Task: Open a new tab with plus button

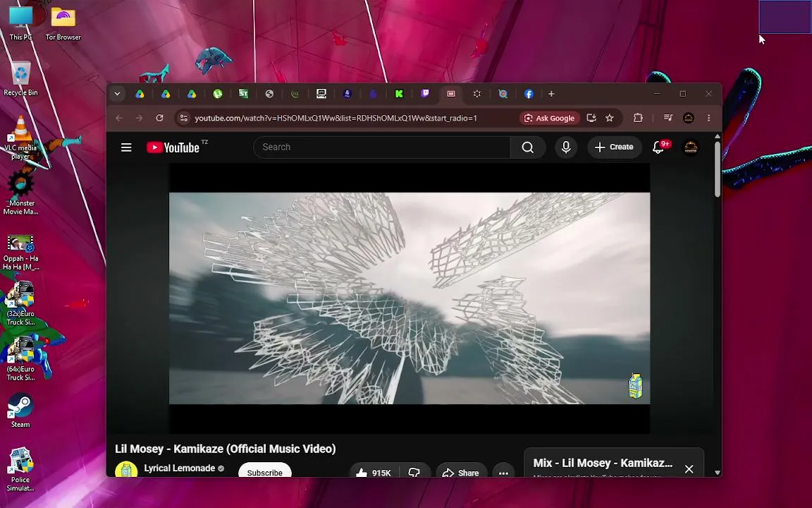Action: pos(551,94)
